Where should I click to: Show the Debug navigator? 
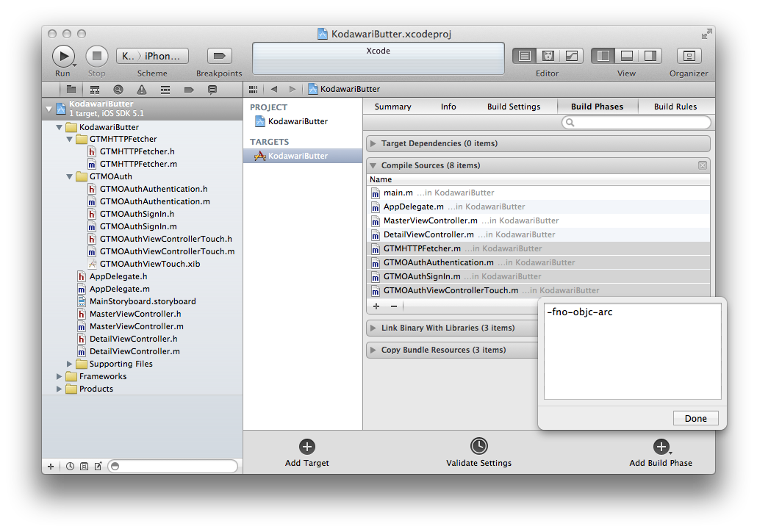pyautogui.click(x=165, y=90)
